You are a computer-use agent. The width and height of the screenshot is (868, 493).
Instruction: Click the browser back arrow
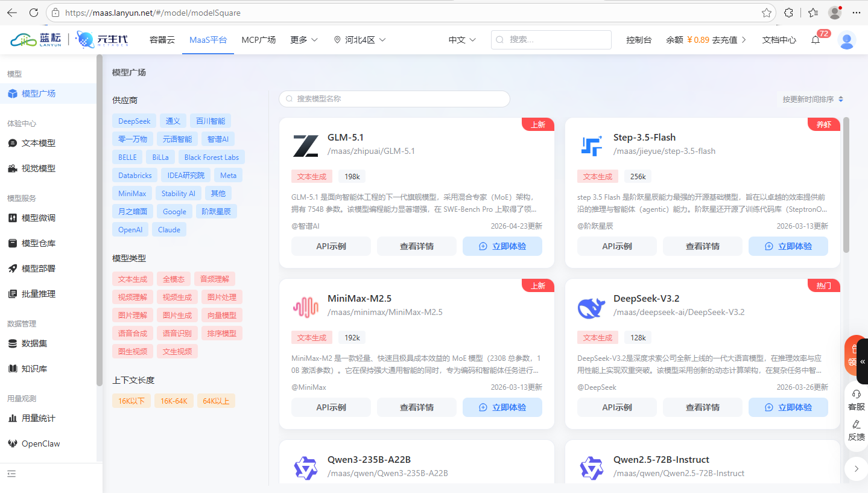click(x=12, y=12)
